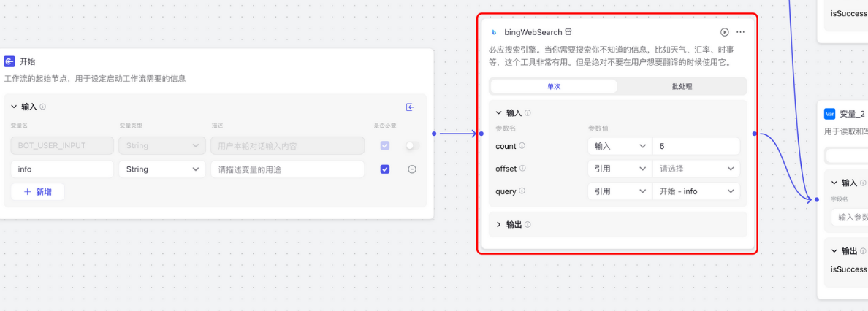Click the 开始 node title
This screenshot has height=311, width=868.
[28, 61]
